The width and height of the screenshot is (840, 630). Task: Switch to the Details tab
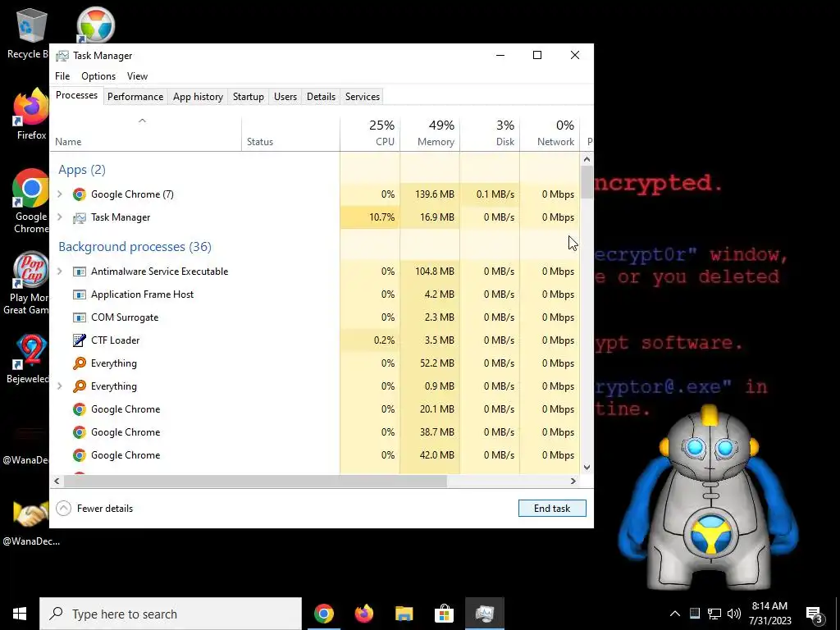tap(321, 97)
